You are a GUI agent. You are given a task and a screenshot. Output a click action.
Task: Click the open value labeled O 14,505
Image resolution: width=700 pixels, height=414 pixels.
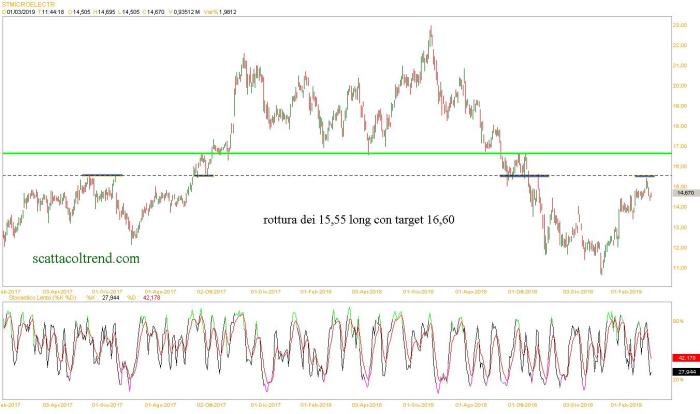(x=81, y=12)
